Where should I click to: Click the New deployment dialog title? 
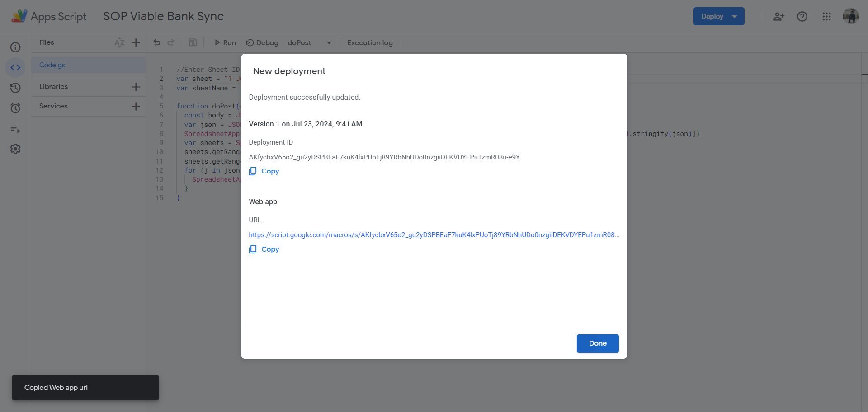[x=289, y=71]
